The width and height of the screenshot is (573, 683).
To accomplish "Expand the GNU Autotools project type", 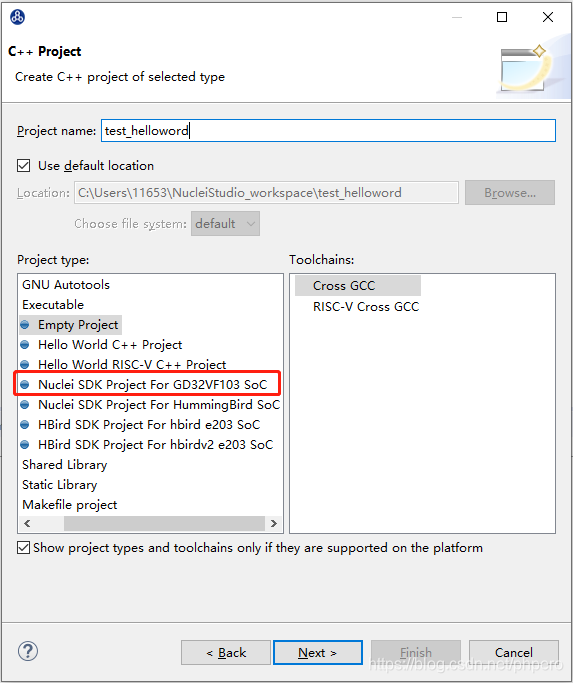I will (66, 285).
